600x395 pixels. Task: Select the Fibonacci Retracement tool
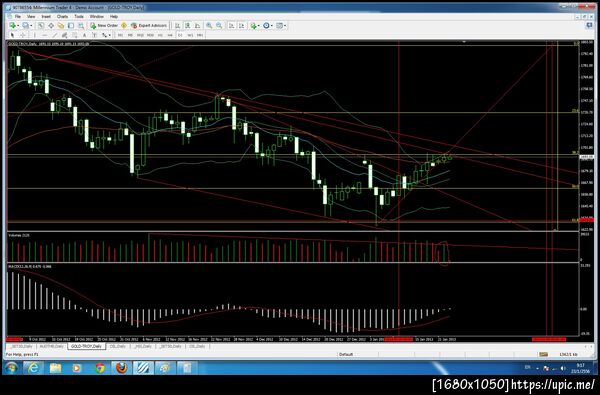pos(74,35)
